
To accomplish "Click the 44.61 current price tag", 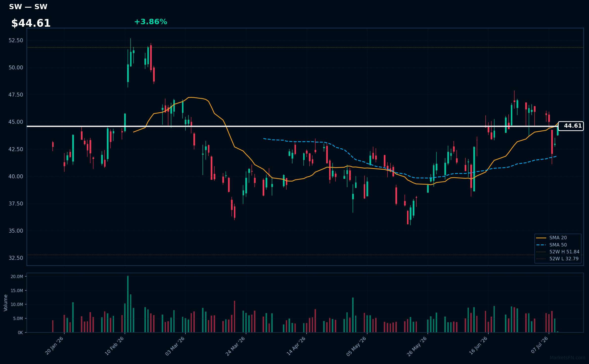I will 571,126.
